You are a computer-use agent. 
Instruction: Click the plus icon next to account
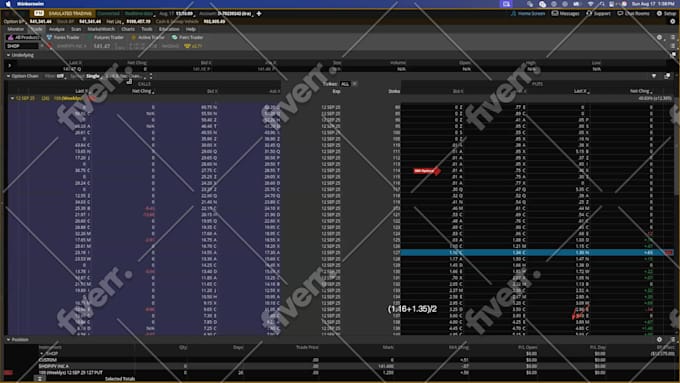click(x=259, y=13)
